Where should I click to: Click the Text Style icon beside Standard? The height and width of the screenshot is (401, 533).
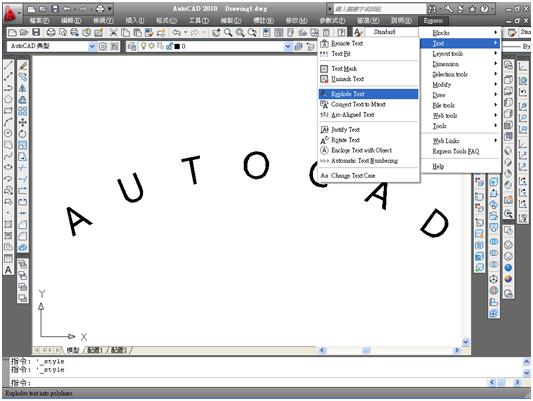point(357,33)
